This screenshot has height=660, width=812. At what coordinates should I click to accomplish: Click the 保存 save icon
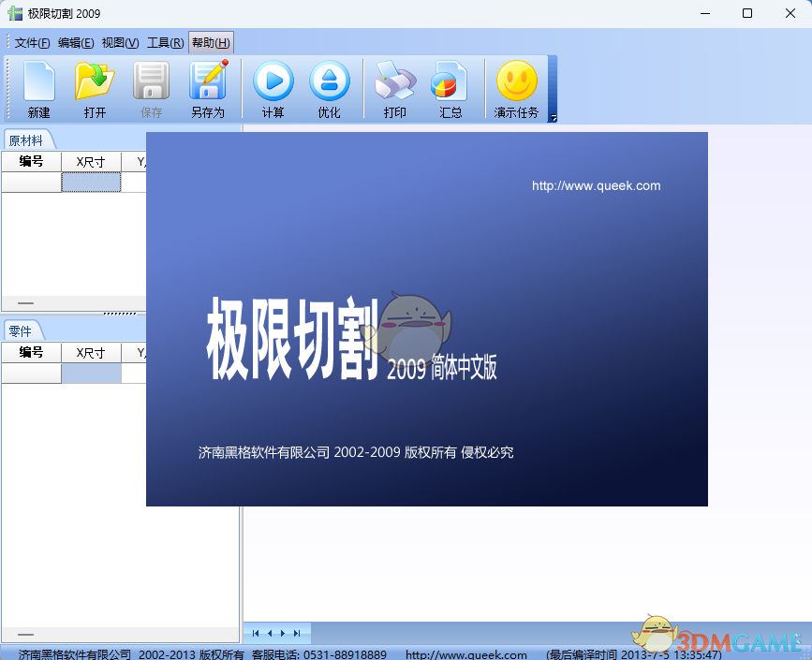151,89
